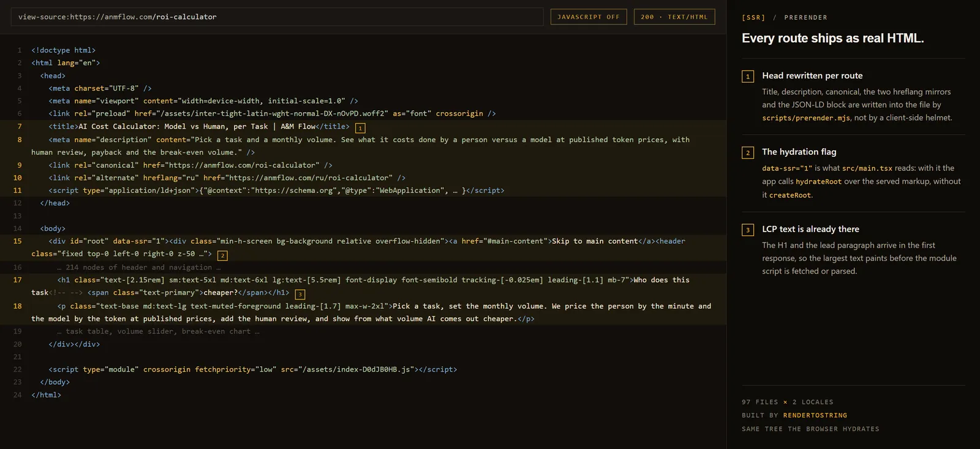The width and height of the screenshot is (980, 449).
Task: Click the 'LCP text is already there' heading
Action: click(810, 228)
